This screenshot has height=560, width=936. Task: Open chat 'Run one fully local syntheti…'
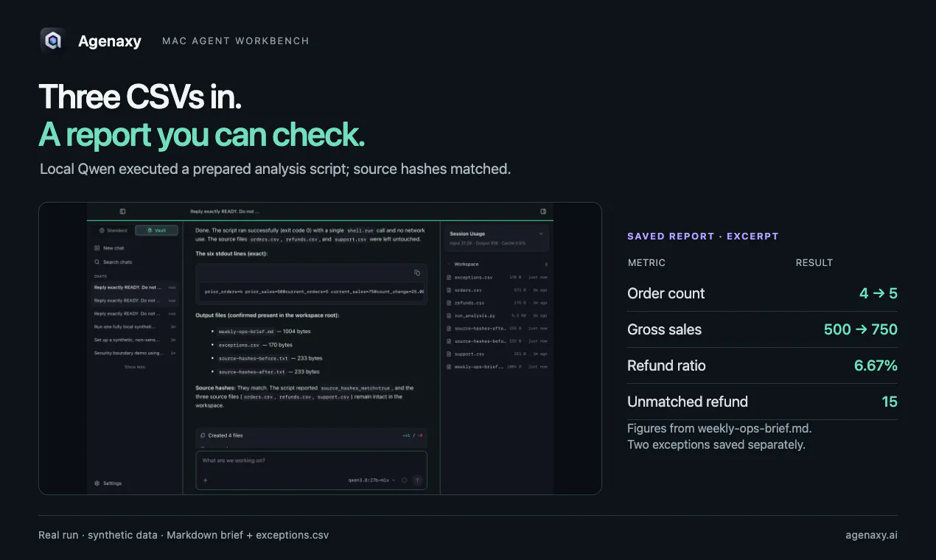pos(135,326)
